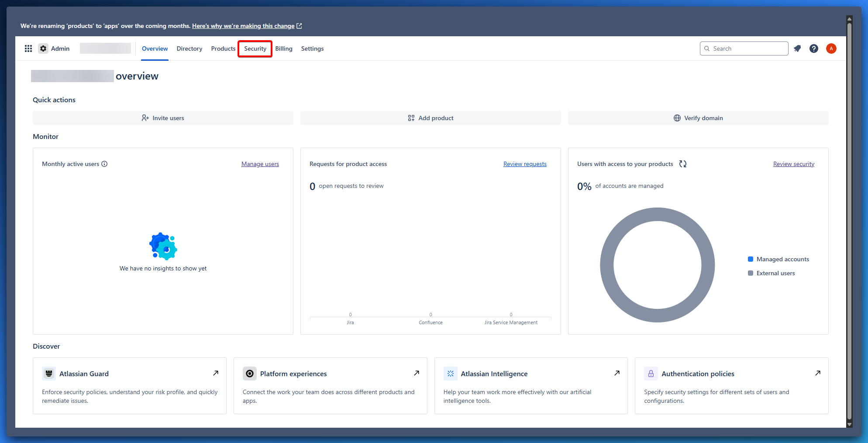Switch to the Overview tab
This screenshot has width=868, height=443.
155,48
